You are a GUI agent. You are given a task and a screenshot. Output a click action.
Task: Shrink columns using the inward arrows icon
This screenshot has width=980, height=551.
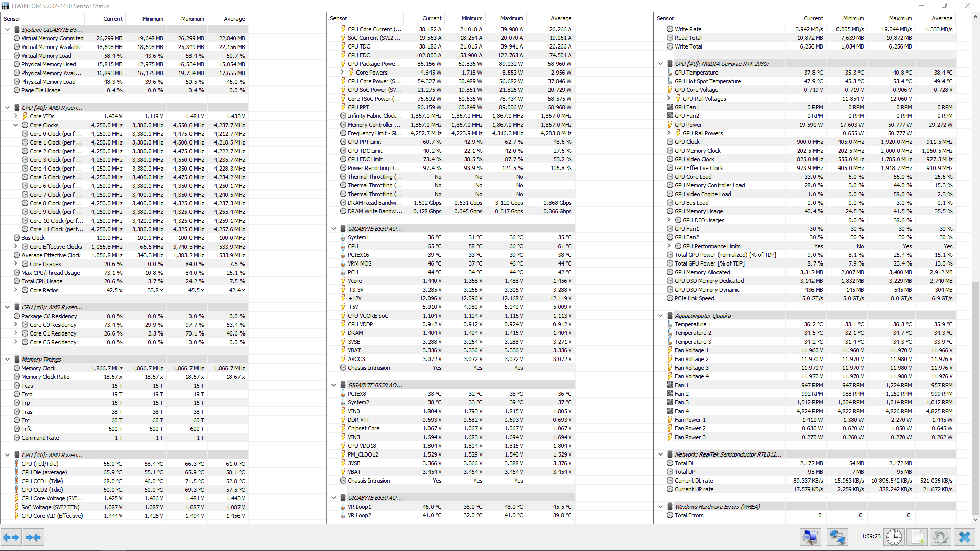pos(34,537)
